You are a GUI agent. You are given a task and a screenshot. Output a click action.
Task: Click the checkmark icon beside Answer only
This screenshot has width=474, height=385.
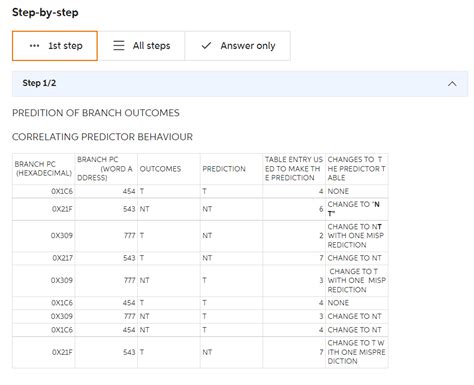(206, 46)
